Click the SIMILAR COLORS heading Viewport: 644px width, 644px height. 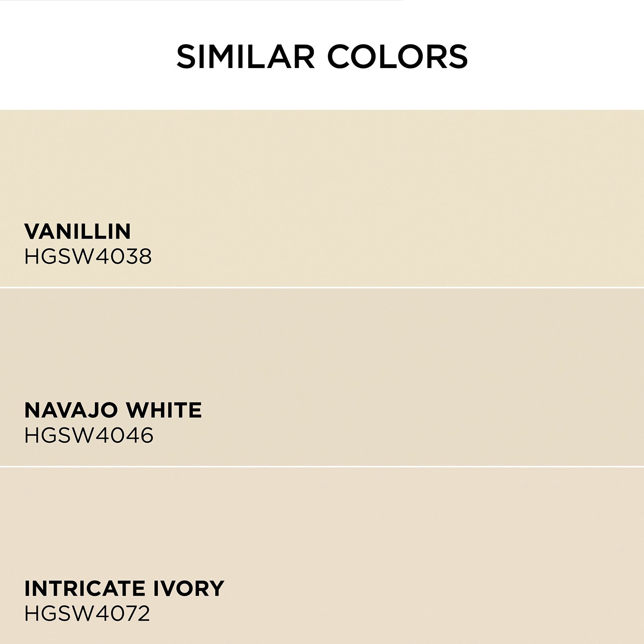pyautogui.click(x=322, y=57)
